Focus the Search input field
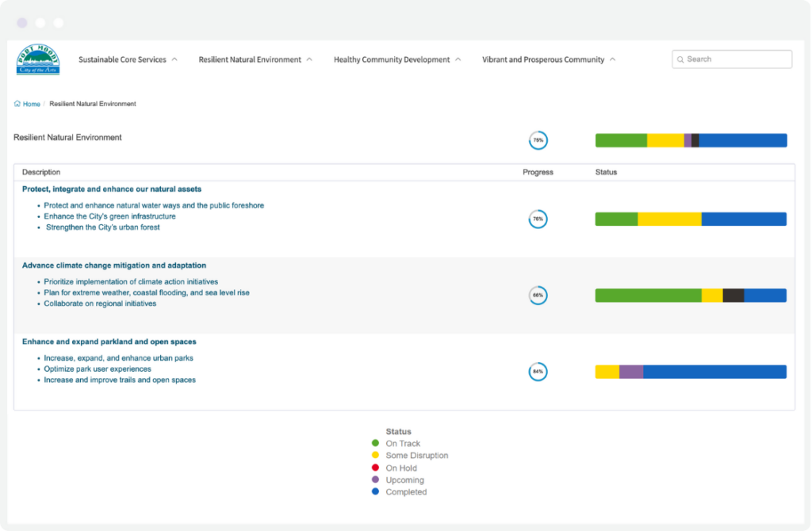 [x=732, y=59]
